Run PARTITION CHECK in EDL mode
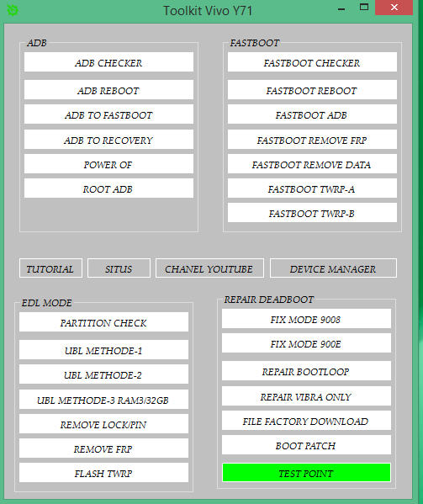423x504 pixels. coord(103,322)
